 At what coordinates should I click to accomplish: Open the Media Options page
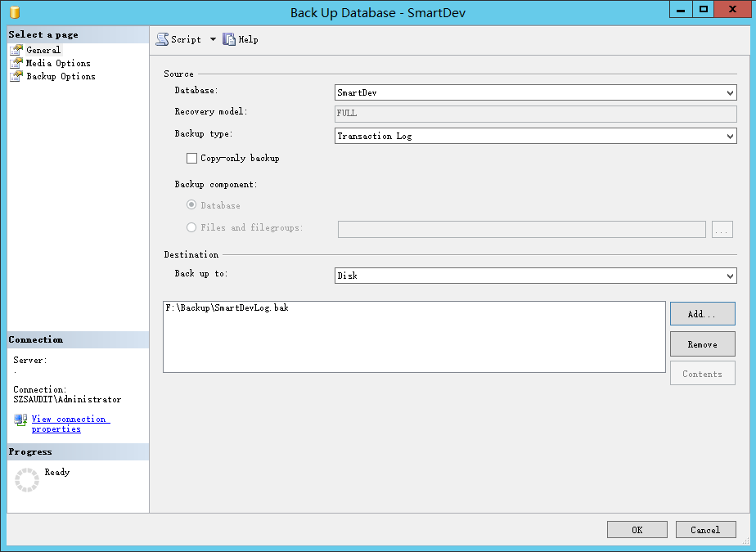pos(57,63)
